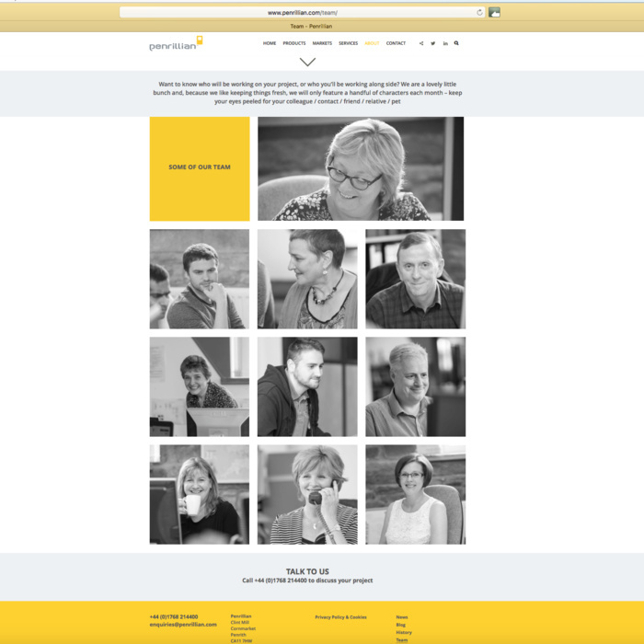Click the search magnifier icon
644x644 pixels.
point(456,43)
